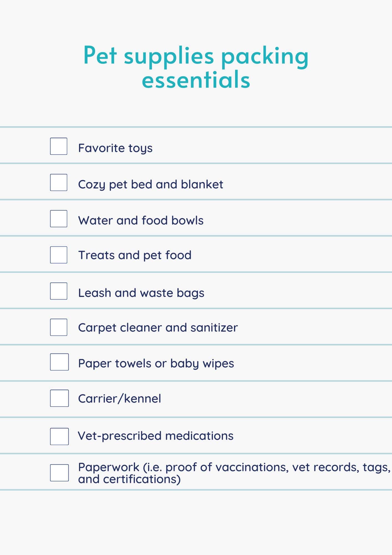Screen dimensions: 392x555
Task: Click the Carpet cleaner and sanitizer label
Action: (x=158, y=328)
